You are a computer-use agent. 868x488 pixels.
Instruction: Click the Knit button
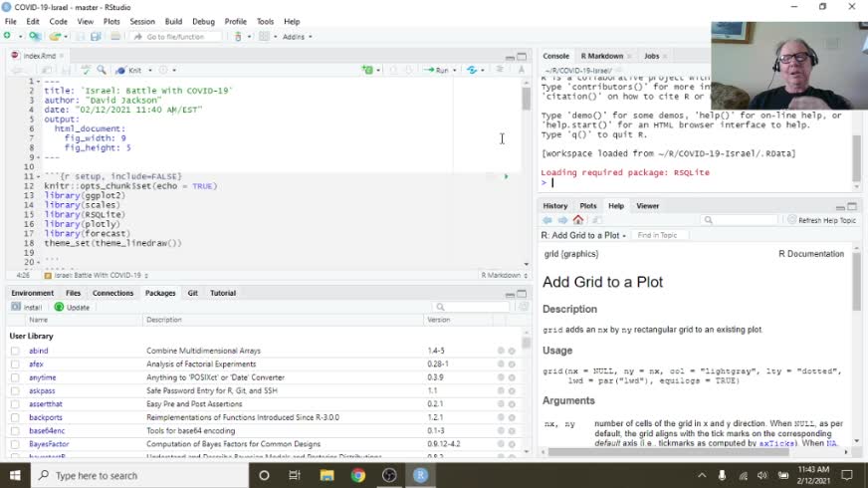pos(129,71)
